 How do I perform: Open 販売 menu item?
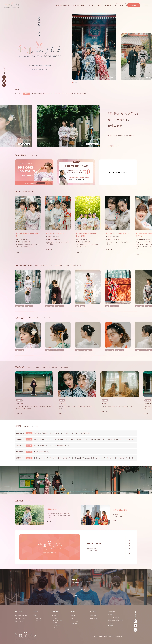[x=99, y=5]
